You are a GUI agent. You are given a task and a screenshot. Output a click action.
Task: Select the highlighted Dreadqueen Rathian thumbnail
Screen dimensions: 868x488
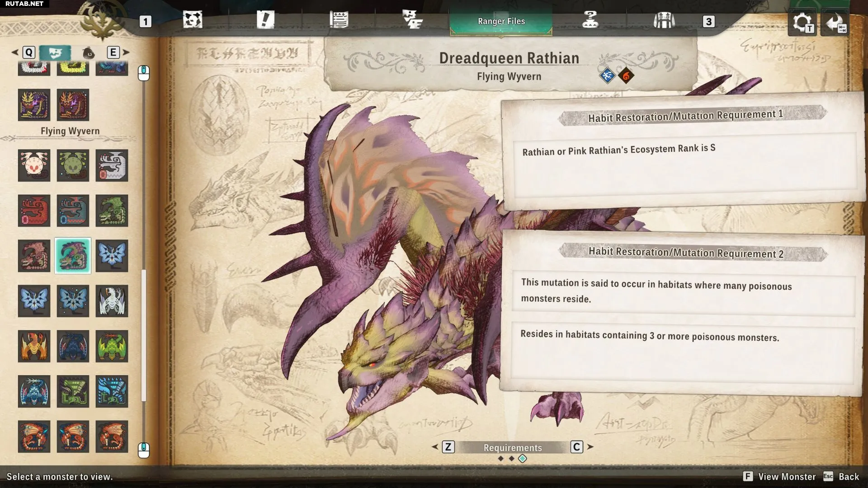73,256
